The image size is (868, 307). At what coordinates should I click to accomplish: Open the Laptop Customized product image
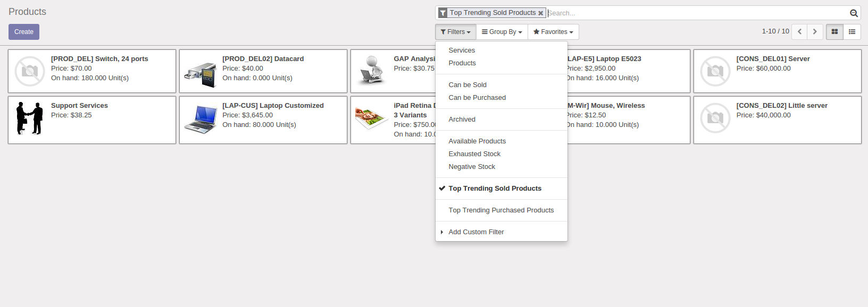201,120
